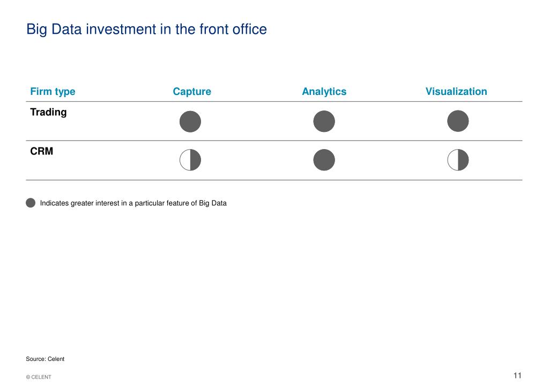The image size is (549, 392).
Task: Click the CRM row label
Action: tap(42, 151)
